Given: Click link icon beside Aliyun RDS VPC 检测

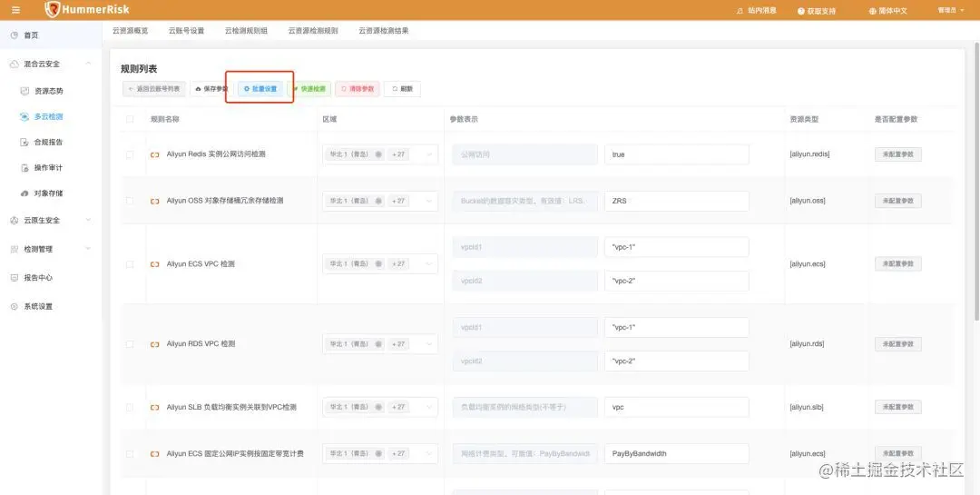Looking at the screenshot, I should [154, 345].
